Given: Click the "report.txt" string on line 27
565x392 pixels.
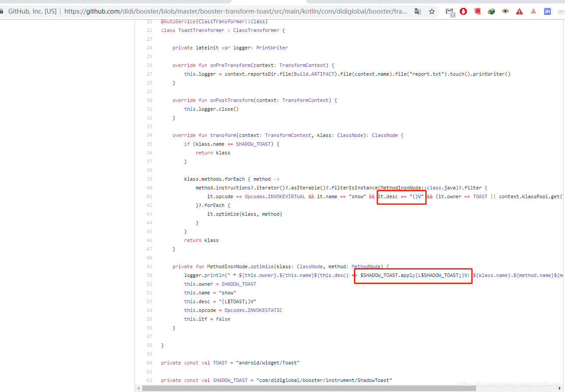Looking at the screenshot, I should [x=427, y=74].
